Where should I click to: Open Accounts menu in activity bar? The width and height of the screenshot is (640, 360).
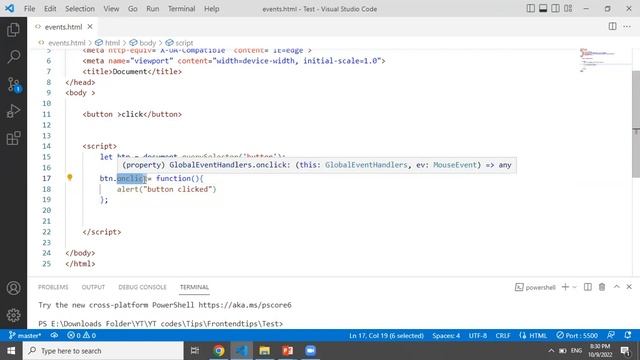pyautogui.click(x=13, y=288)
